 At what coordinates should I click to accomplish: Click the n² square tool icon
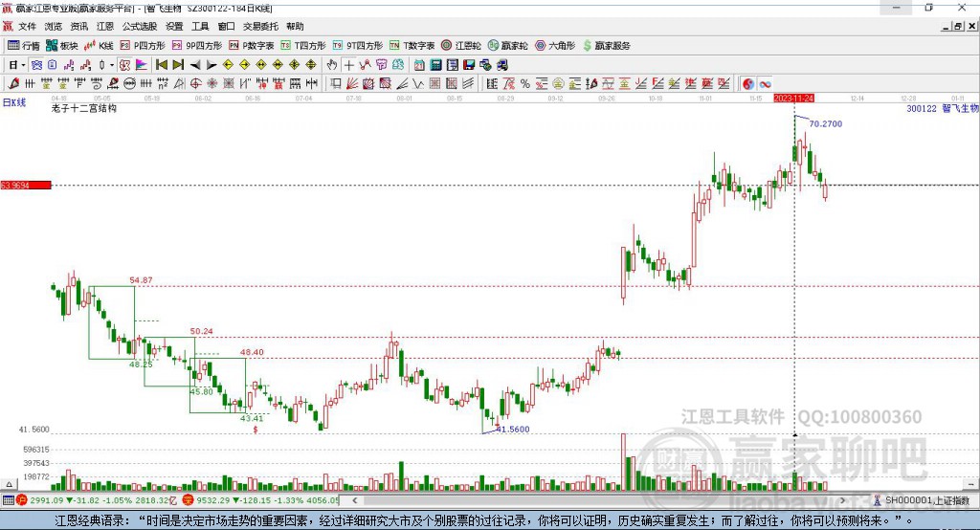(163, 84)
